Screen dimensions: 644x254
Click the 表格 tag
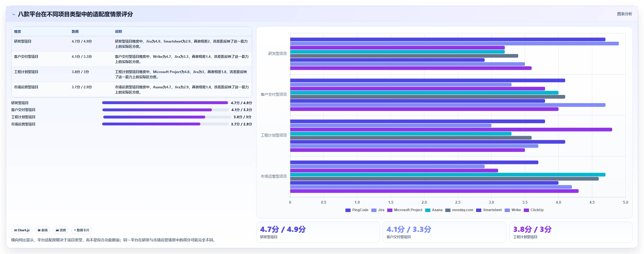pos(43,230)
